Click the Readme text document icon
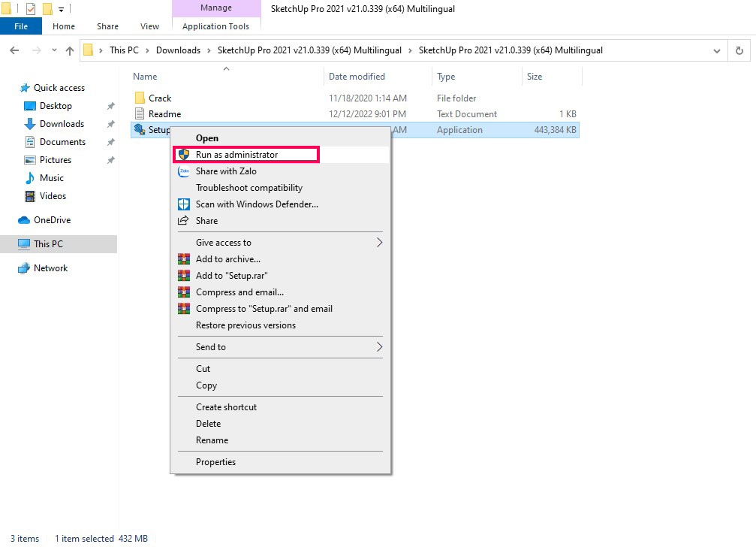 pyautogui.click(x=139, y=114)
